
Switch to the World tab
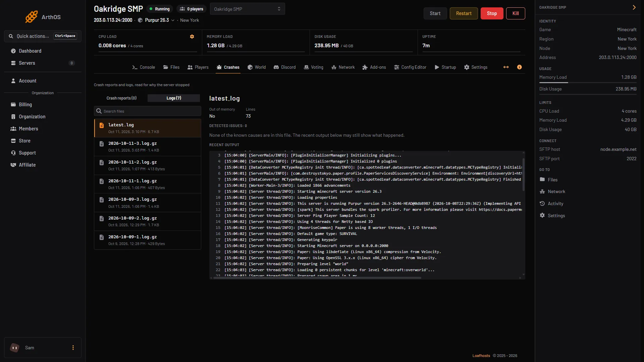257,67
